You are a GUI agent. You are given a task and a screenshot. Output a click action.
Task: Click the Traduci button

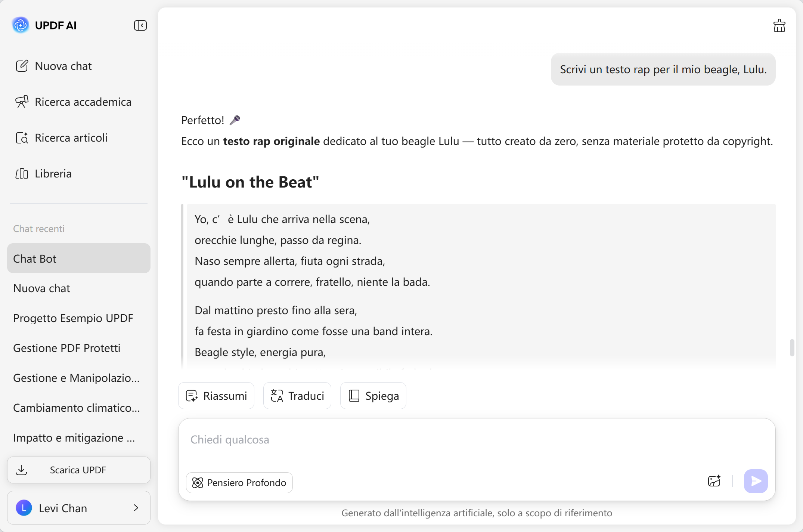pos(297,396)
